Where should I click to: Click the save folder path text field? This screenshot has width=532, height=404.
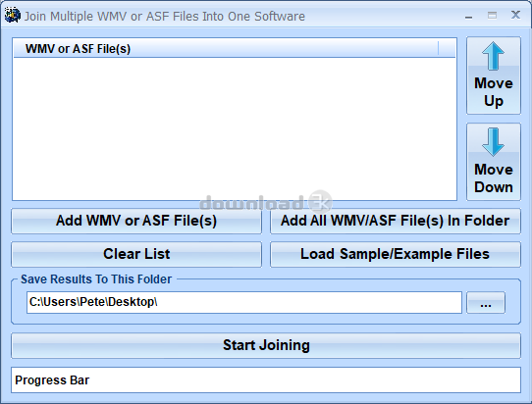tap(244, 302)
